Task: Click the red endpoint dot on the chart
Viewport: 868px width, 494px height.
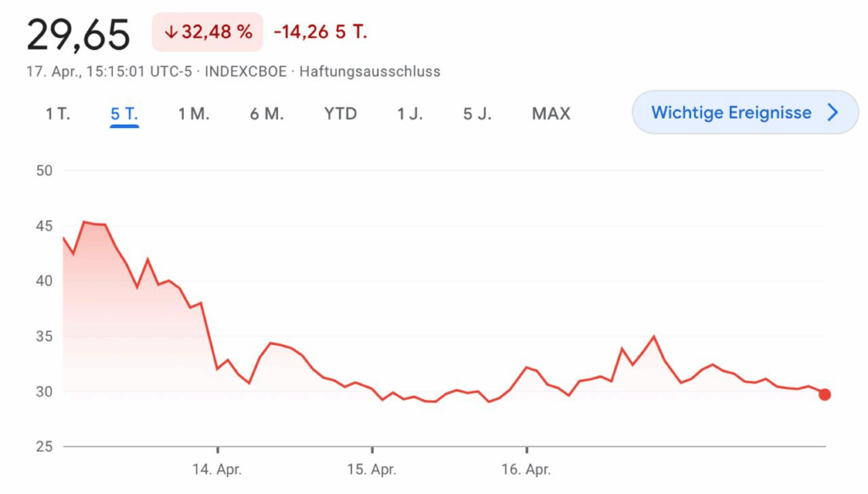Action: (x=825, y=394)
